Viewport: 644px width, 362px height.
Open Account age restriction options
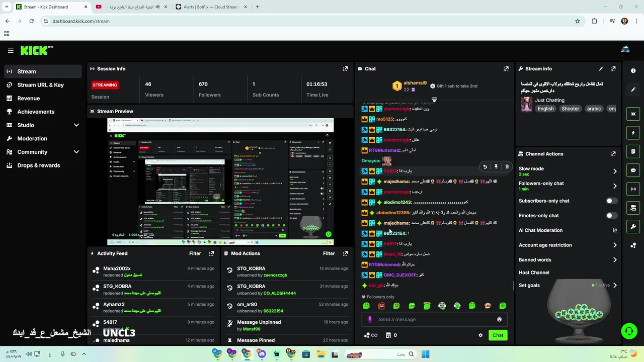click(567, 245)
